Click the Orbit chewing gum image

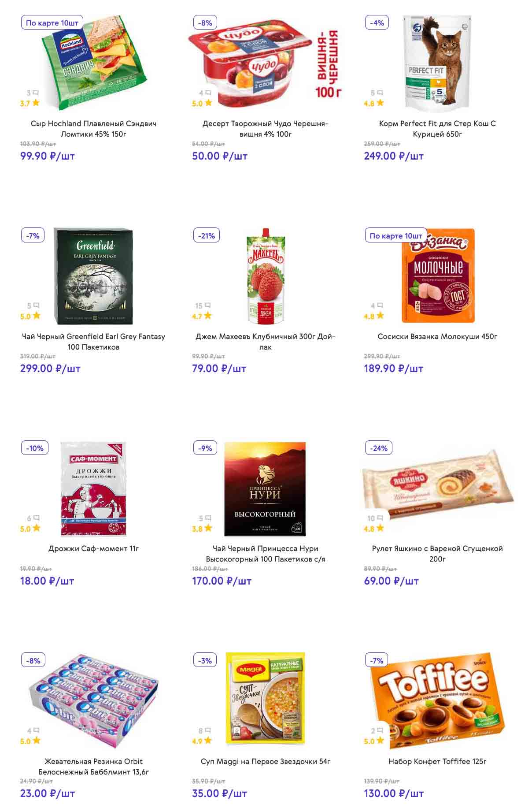coord(93,701)
